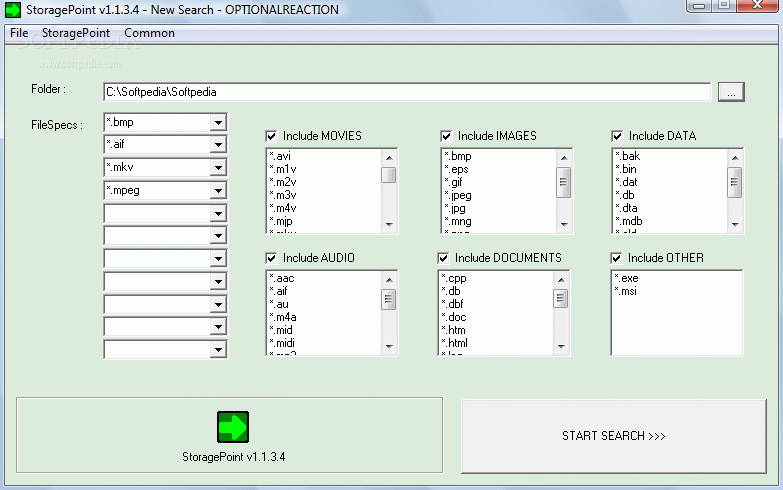Image resolution: width=783 pixels, height=490 pixels.
Task: Open the File menu
Action: click(x=19, y=33)
